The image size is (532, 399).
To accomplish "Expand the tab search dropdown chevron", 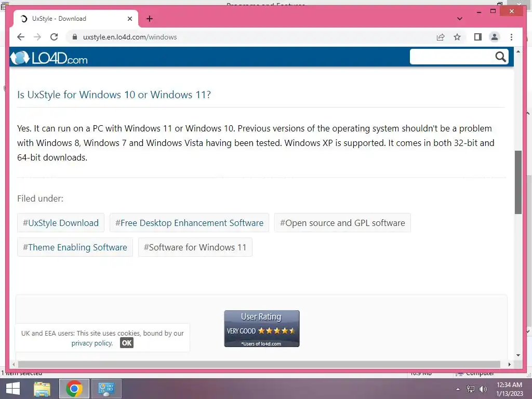I will pyautogui.click(x=459, y=19).
